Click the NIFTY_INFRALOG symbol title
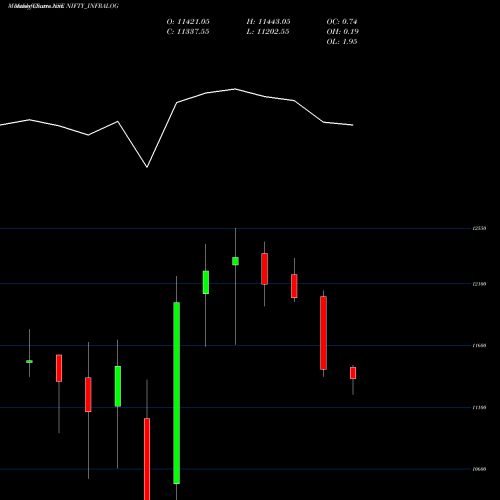This screenshot has width=500, height=500. click(x=92, y=6)
